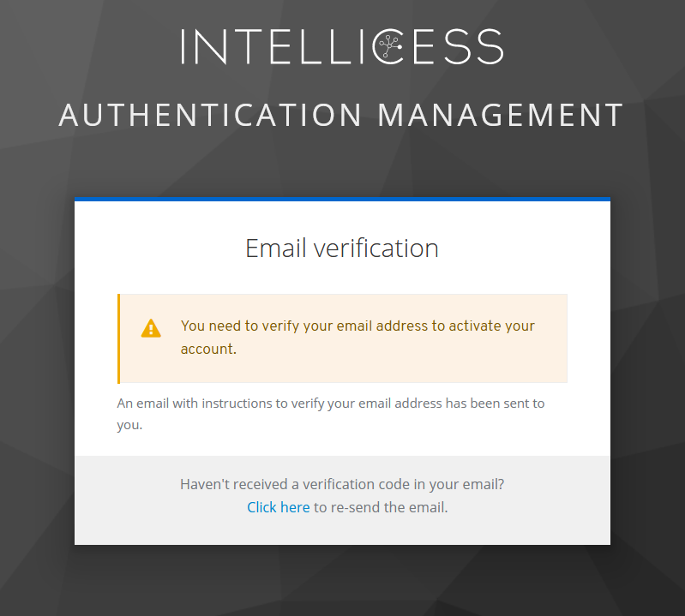
Task: Click the letter "I" starting the Intellicess logo
Action: pos(184,47)
